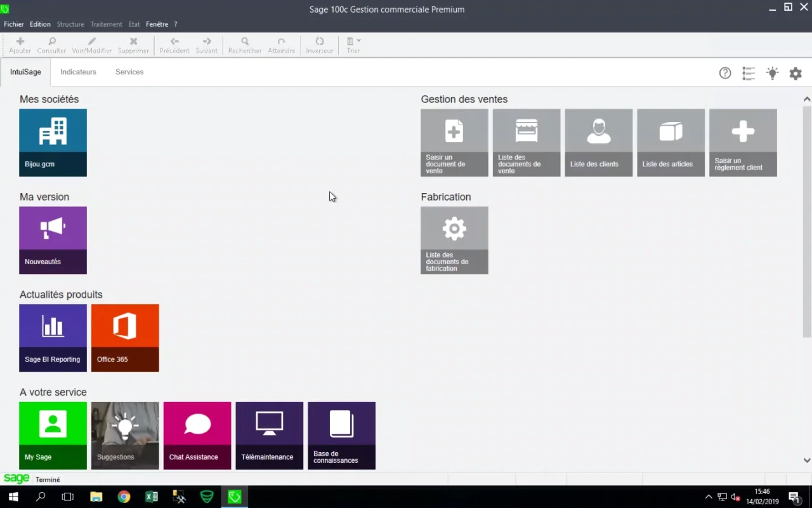Image resolution: width=812 pixels, height=508 pixels.
Task: Click the Rechercher toolbar button
Action: tap(245, 45)
